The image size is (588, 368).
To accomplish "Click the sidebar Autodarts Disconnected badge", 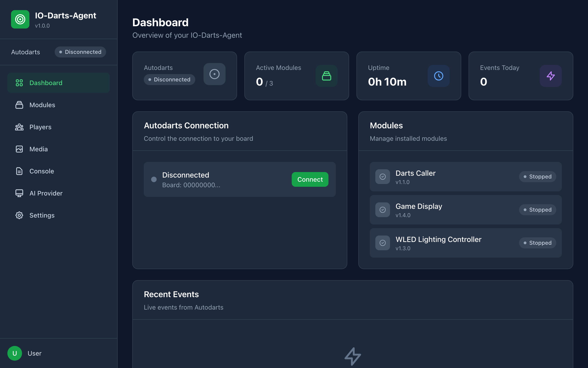I will 80,52.
